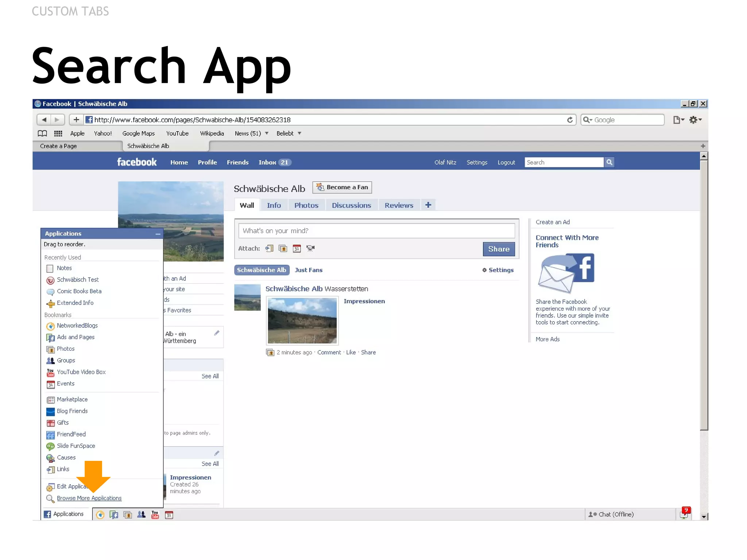Screen dimensions: 747x560
Task: Open the page menu icon
Action: coord(678,120)
